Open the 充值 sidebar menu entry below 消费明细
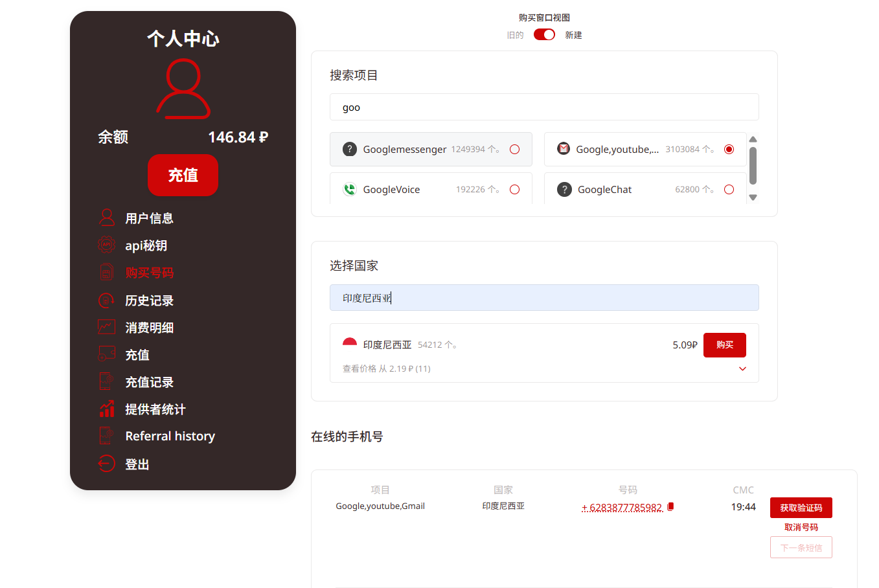879x588 pixels. pyautogui.click(x=137, y=355)
